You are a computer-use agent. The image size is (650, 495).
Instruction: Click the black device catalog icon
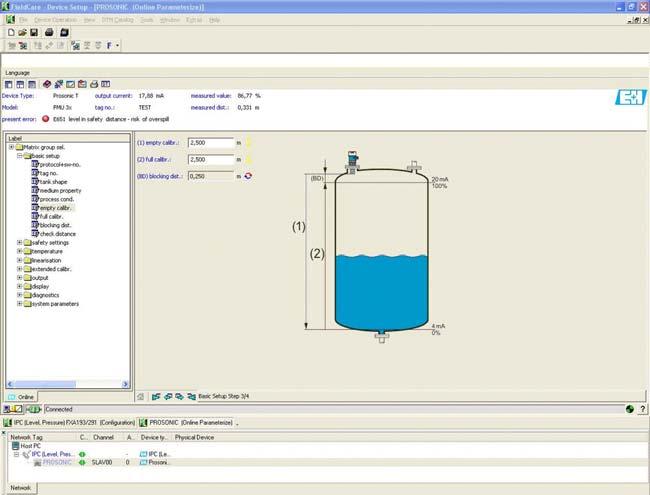(64, 32)
